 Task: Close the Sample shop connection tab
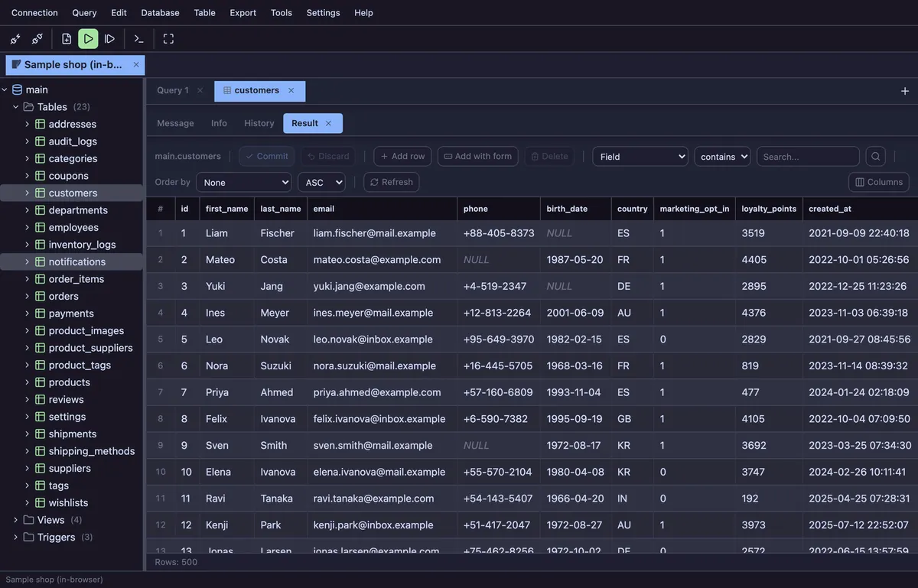point(136,65)
